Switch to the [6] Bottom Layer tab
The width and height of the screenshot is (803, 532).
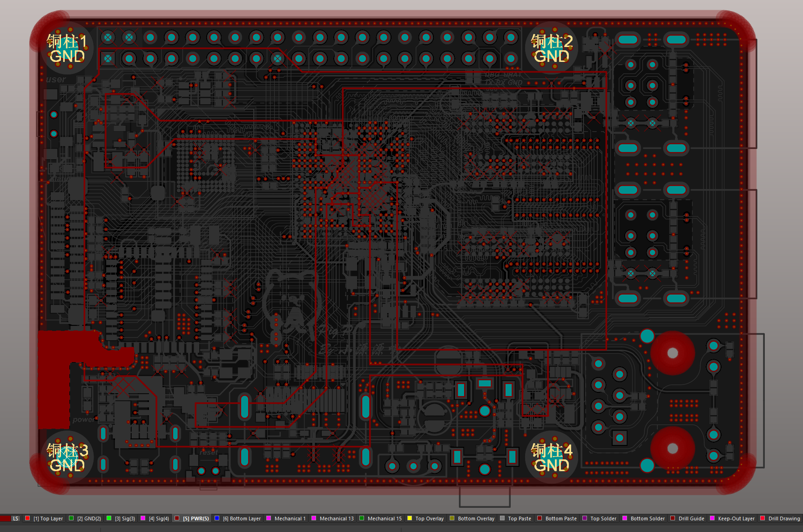pyautogui.click(x=242, y=519)
